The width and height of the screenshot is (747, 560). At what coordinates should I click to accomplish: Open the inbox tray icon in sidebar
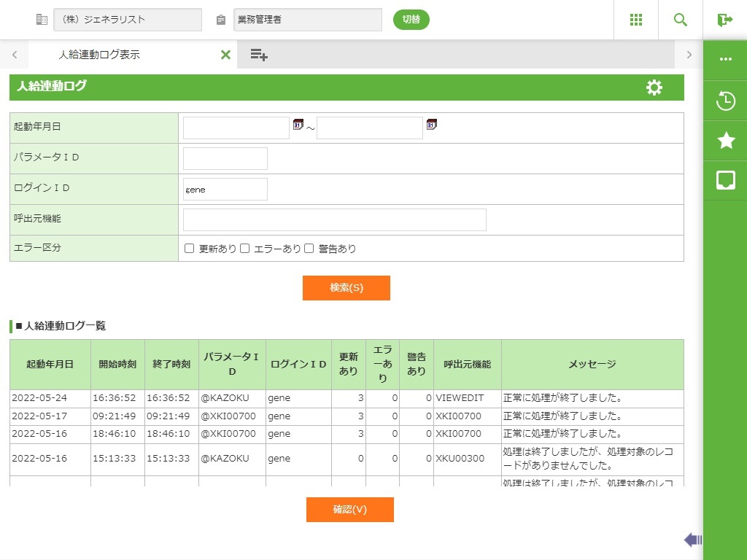click(x=726, y=180)
